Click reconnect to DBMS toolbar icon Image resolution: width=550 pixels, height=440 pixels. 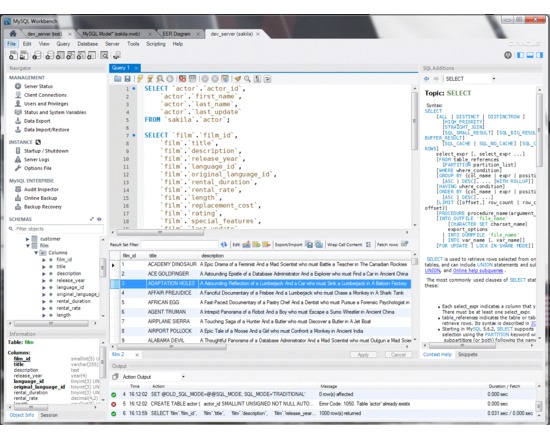pos(117,55)
